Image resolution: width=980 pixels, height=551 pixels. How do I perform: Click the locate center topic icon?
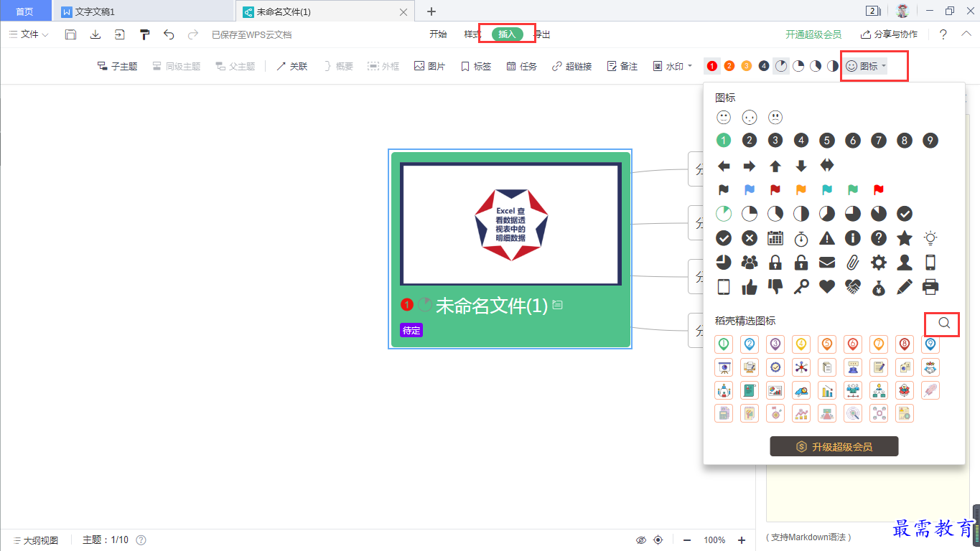[658, 540]
